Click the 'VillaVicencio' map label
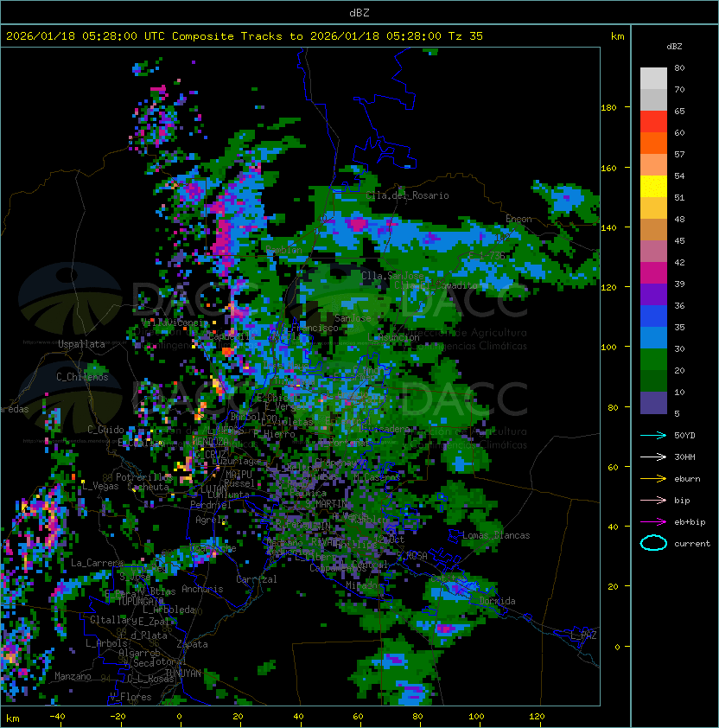 point(175,322)
